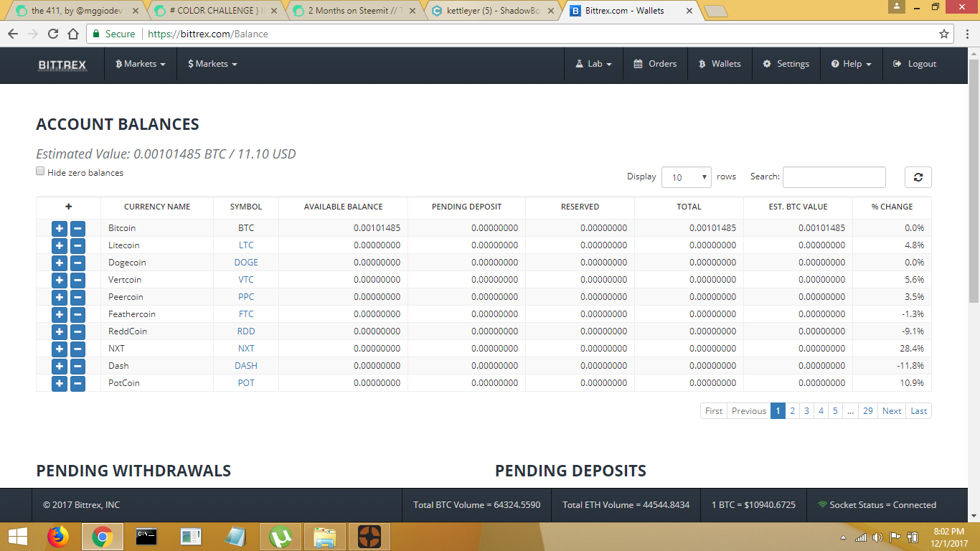
Task: Click in the Search input field
Action: [x=834, y=177]
